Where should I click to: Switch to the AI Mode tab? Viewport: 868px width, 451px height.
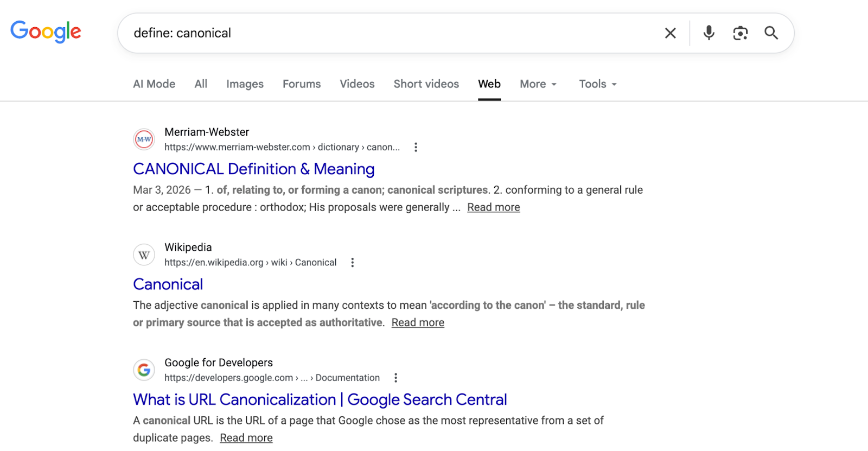pyautogui.click(x=154, y=84)
